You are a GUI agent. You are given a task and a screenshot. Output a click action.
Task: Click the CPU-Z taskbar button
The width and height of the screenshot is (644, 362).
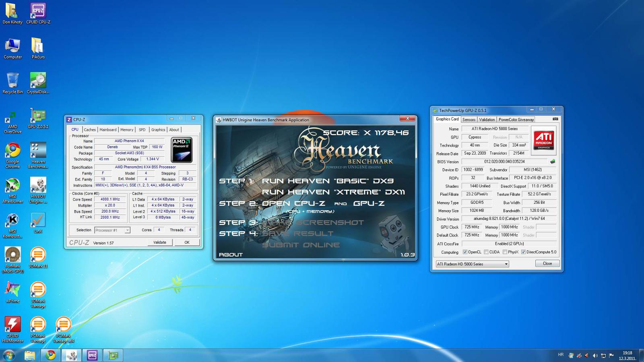92,355
